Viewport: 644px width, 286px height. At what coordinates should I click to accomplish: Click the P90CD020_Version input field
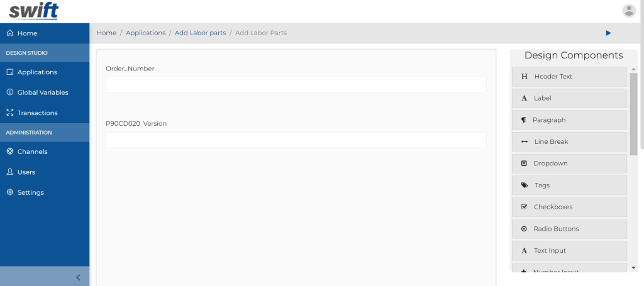(296, 140)
